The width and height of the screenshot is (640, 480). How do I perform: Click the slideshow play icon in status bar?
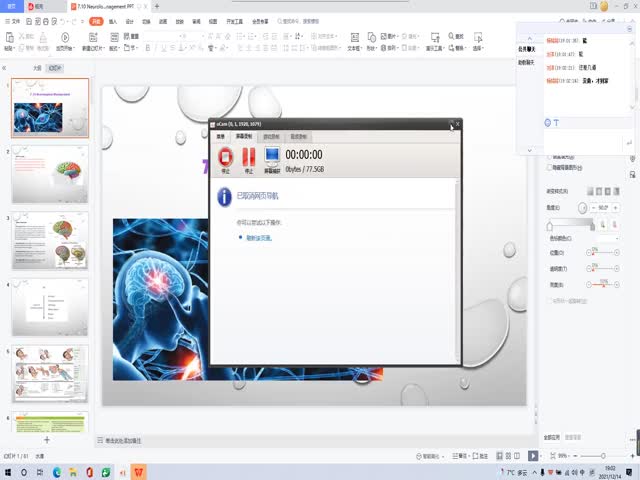pos(533,456)
